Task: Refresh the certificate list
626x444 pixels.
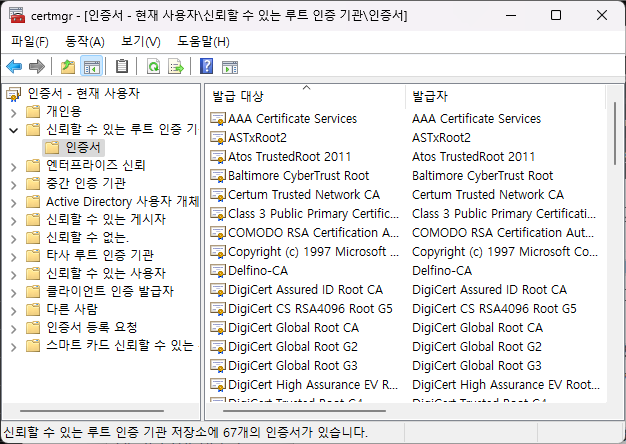Action: click(153, 66)
